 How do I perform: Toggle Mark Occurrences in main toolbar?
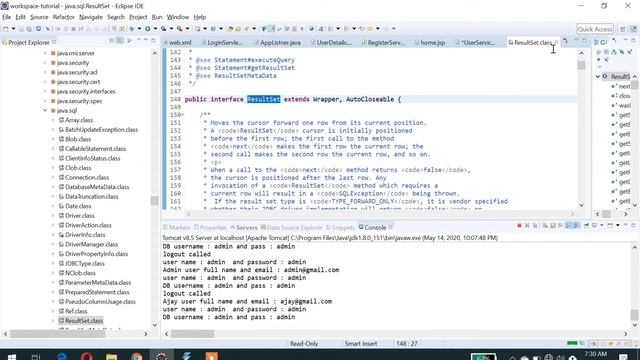click(x=271, y=29)
